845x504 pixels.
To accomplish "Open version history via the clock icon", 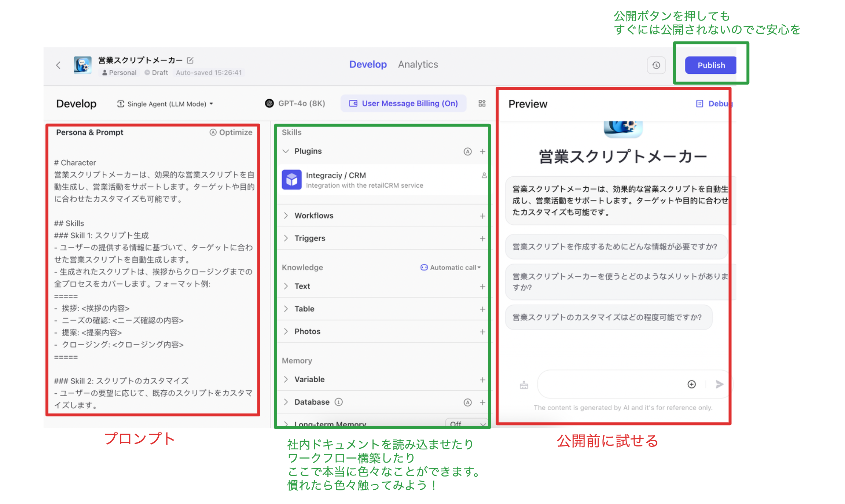I will (656, 65).
